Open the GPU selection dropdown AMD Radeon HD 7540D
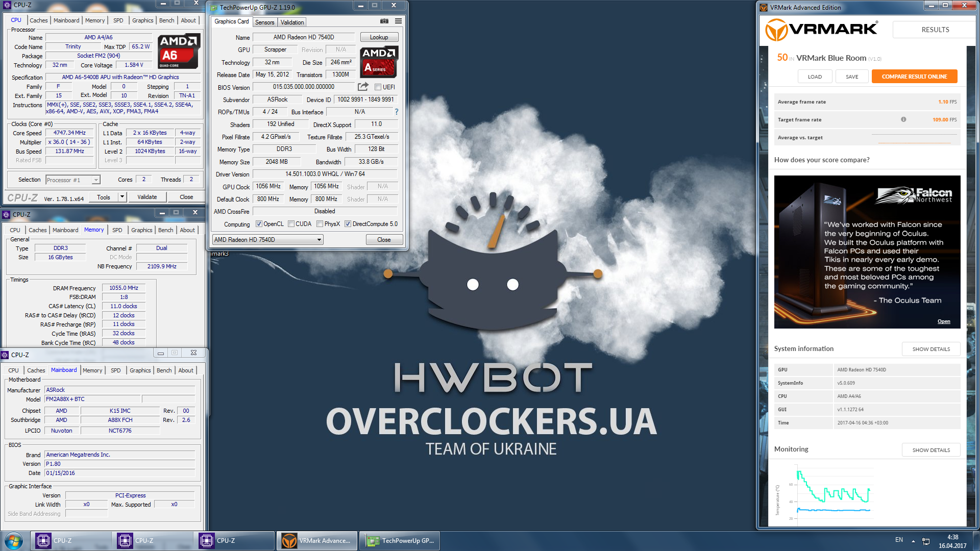This screenshot has width=980, height=551. (x=267, y=240)
